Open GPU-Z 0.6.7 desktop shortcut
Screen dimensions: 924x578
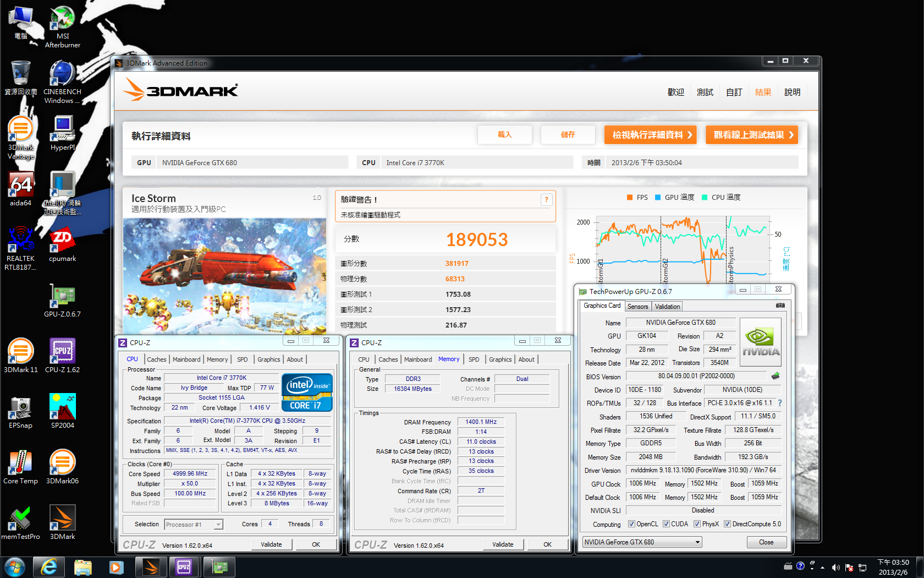[x=63, y=300]
